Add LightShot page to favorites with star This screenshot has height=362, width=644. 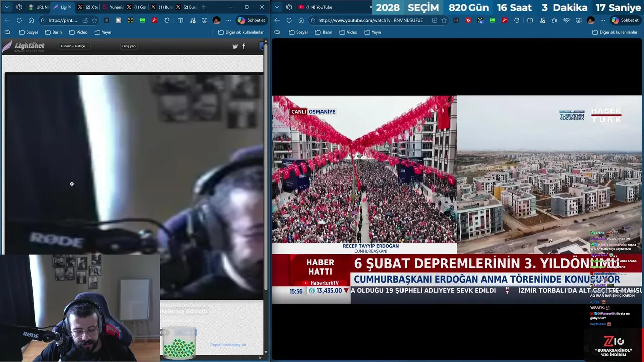94,20
